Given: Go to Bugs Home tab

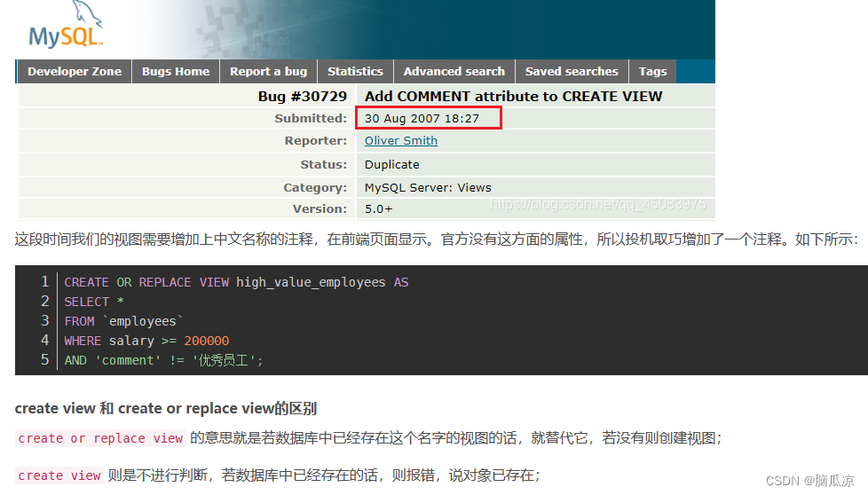Looking at the screenshot, I should pos(176,71).
